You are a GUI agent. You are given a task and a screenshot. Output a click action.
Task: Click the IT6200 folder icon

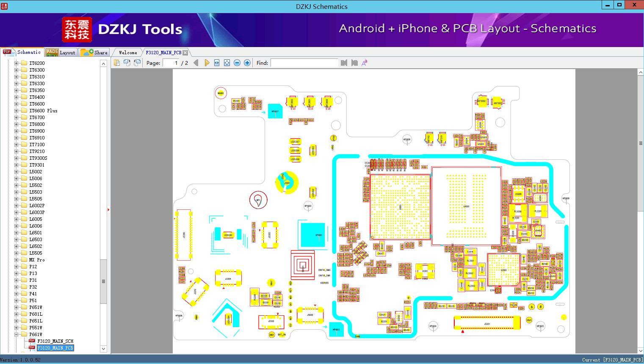tap(24, 63)
